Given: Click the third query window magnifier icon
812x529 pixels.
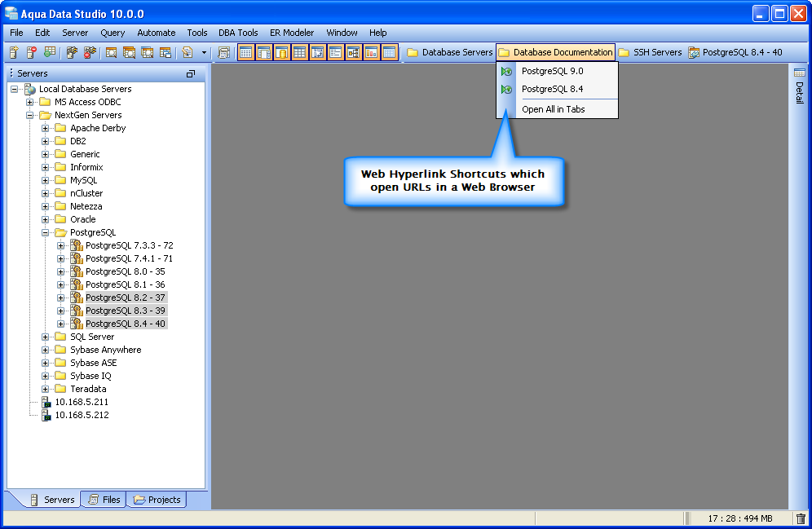Looking at the screenshot, I should click(147, 52).
